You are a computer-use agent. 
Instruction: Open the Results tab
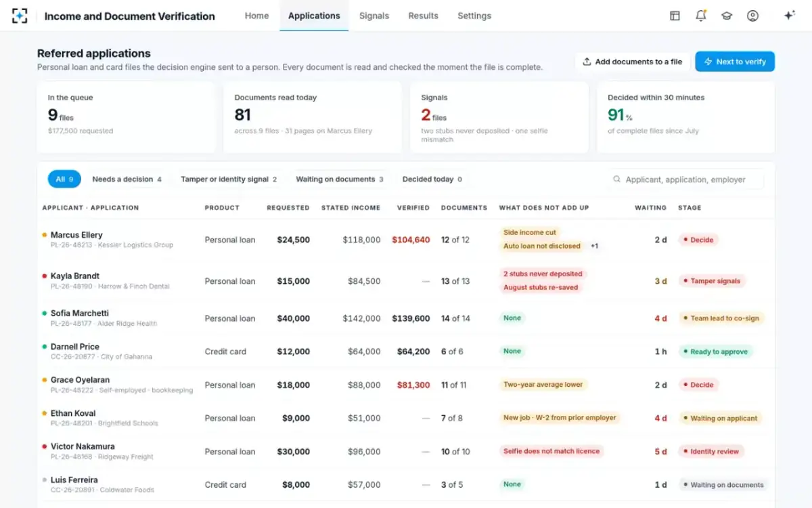(423, 16)
